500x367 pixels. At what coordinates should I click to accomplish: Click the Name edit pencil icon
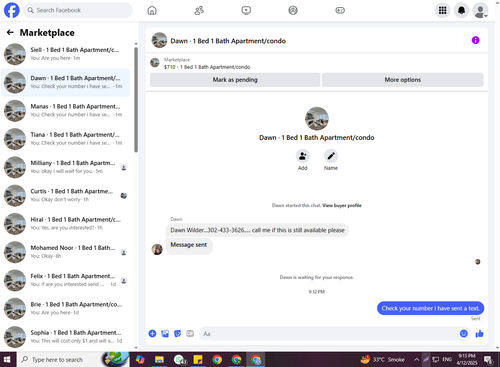point(331,156)
